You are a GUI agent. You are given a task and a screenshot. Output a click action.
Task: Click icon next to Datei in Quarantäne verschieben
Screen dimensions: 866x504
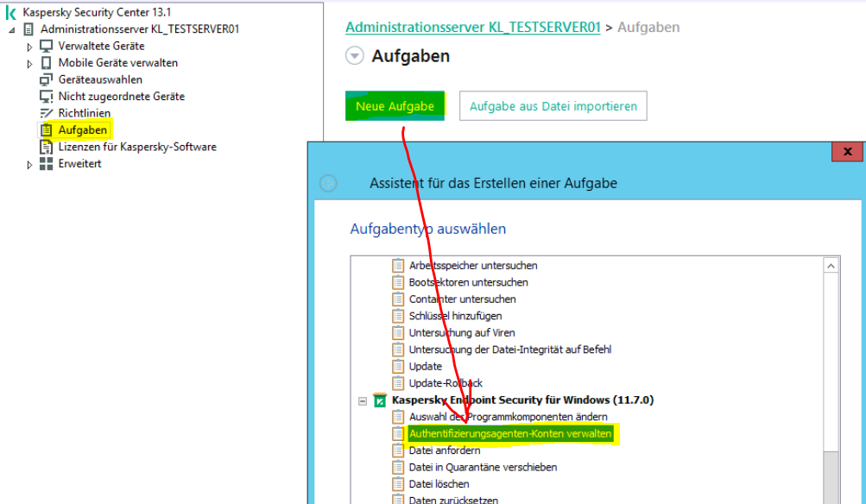coord(398,468)
